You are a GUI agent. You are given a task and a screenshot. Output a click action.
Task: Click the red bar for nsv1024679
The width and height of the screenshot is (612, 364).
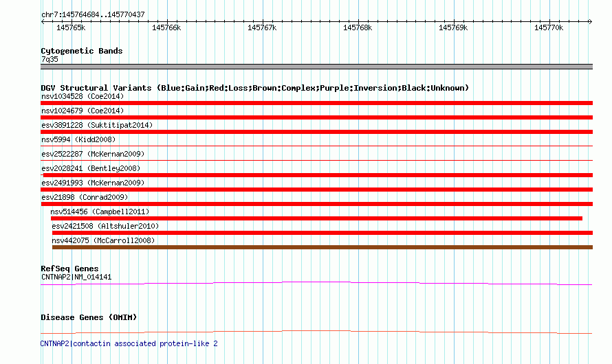point(316,117)
